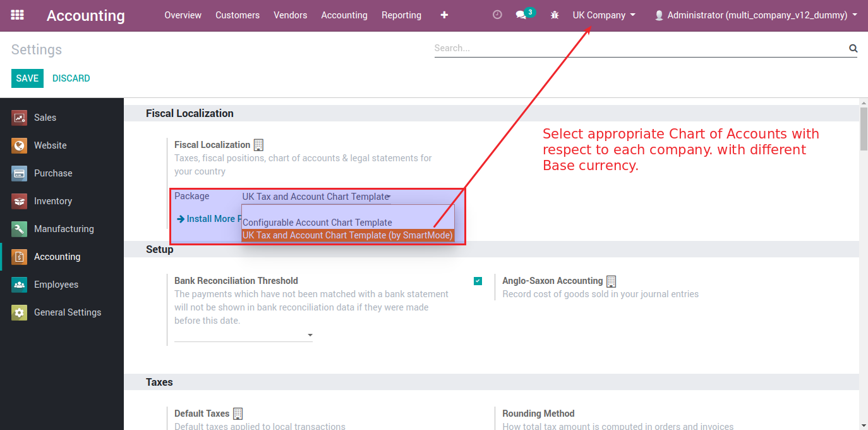Click the Settings page title

tap(37, 50)
